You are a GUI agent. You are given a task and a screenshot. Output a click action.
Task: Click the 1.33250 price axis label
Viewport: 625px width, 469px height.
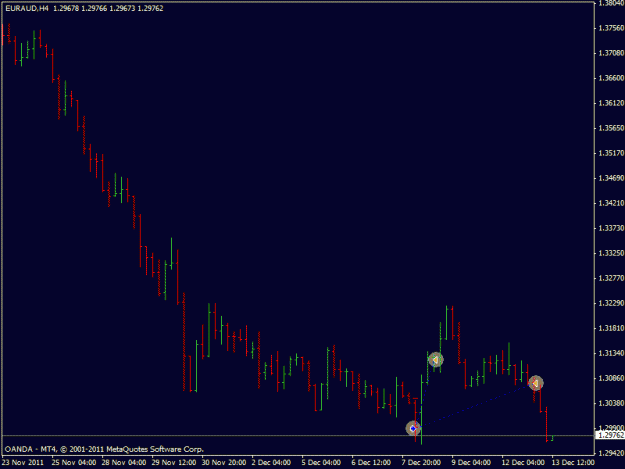(611, 253)
